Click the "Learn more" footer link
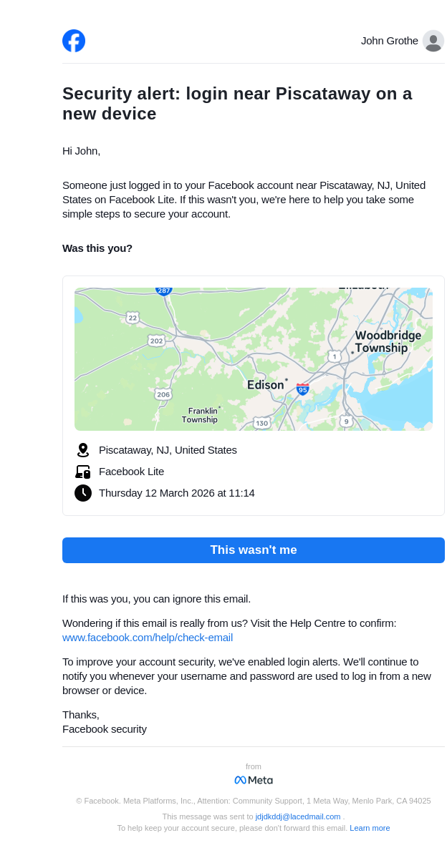The image size is (447, 868). [370, 828]
